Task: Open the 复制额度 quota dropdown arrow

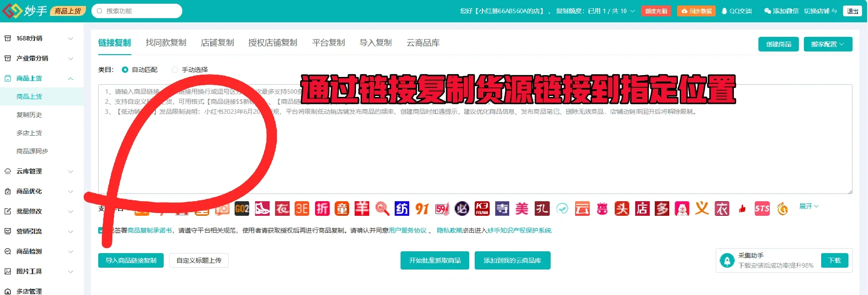Action: point(632,11)
